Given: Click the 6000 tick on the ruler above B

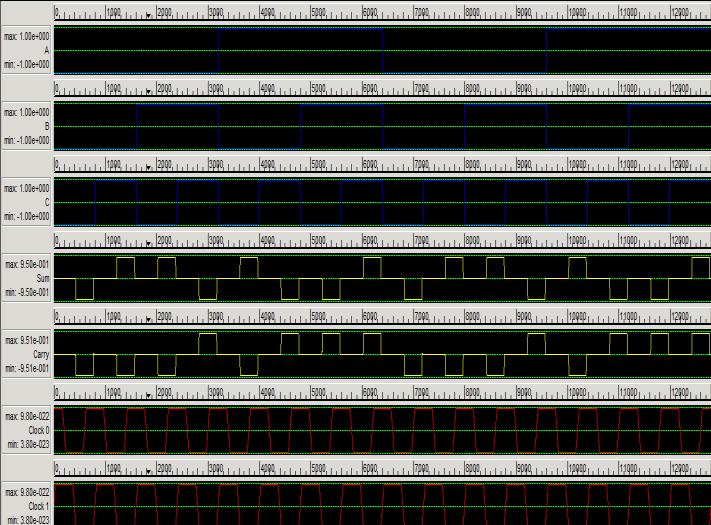Looking at the screenshot, I should (x=370, y=88).
